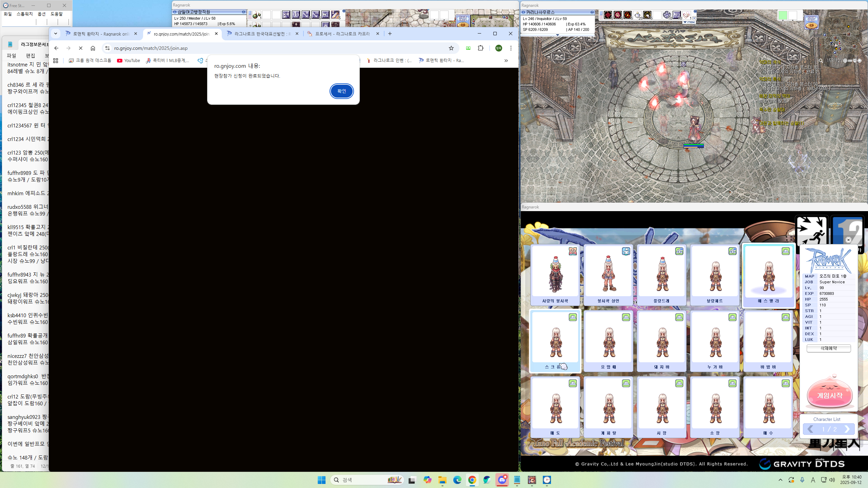Open 스톱워치 menu in Free Stopwatch
The image size is (868, 488).
[x=25, y=14]
